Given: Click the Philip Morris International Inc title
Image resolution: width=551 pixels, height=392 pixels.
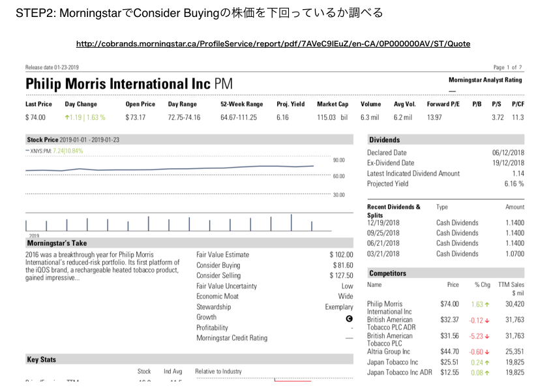Looking at the screenshot, I should coord(118,84).
